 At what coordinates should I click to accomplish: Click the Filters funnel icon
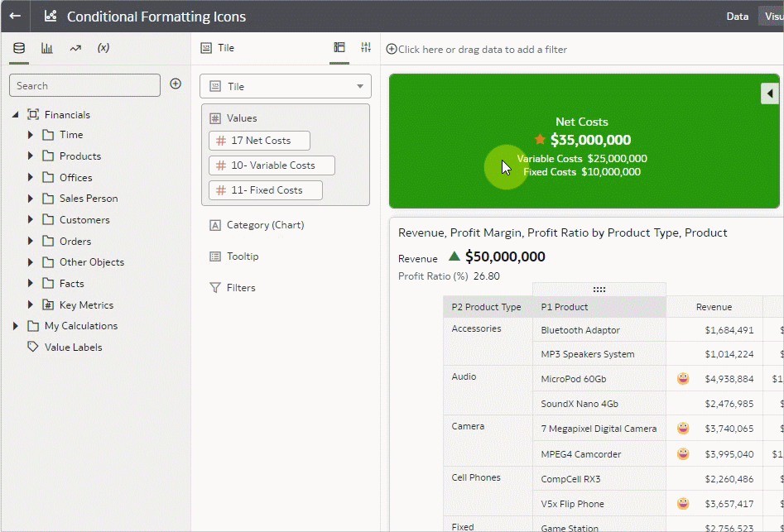click(215, 288)
